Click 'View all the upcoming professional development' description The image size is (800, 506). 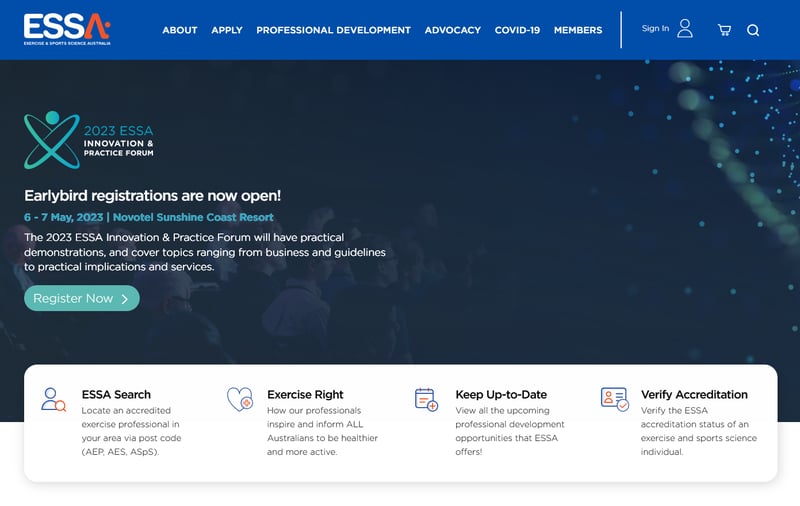(x=510, y=431)
